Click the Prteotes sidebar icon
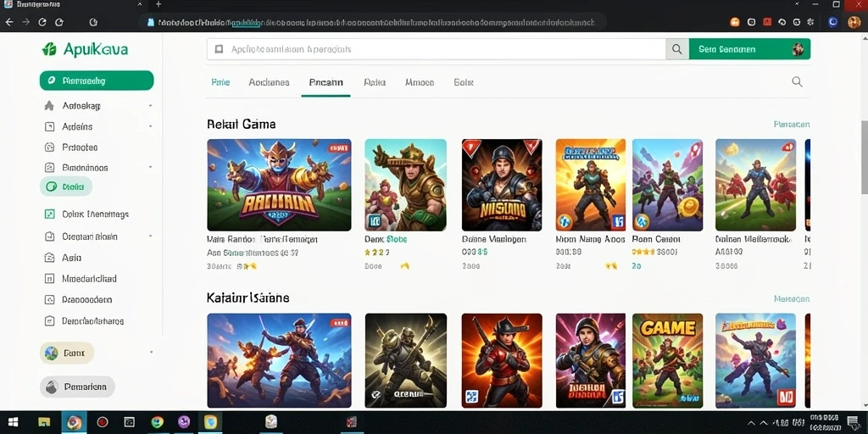The height and width of the screenshot is (434, 868). click(49, 147)
